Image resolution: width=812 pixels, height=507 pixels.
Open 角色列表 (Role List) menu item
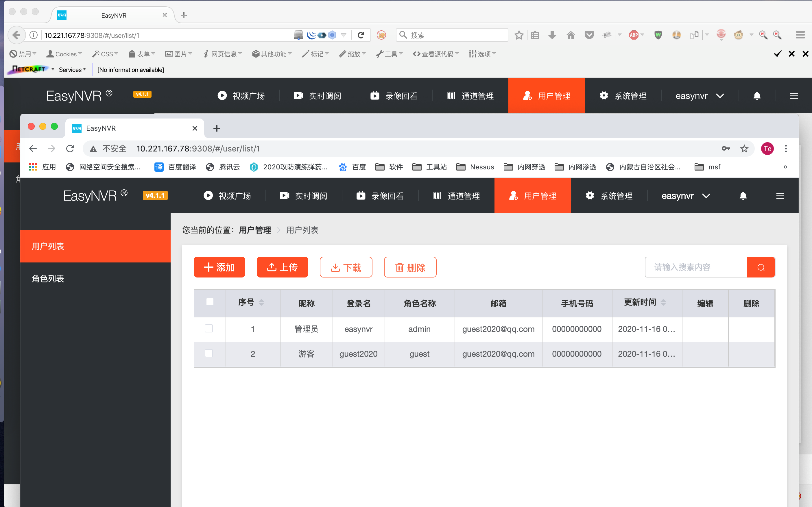[x=48, y=279]
